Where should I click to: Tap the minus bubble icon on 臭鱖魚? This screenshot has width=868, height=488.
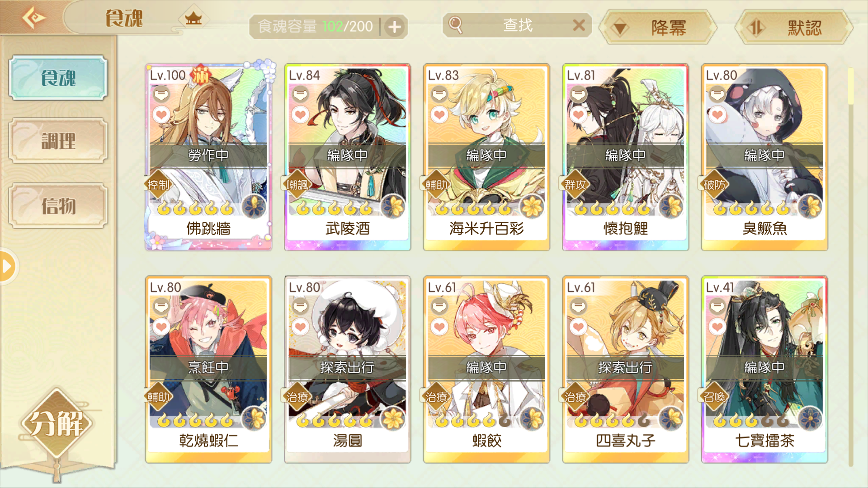[717, 94]
